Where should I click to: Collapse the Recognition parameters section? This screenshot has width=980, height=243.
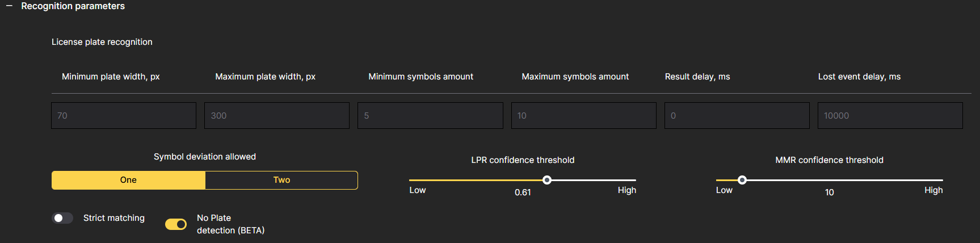pos(9,6)
